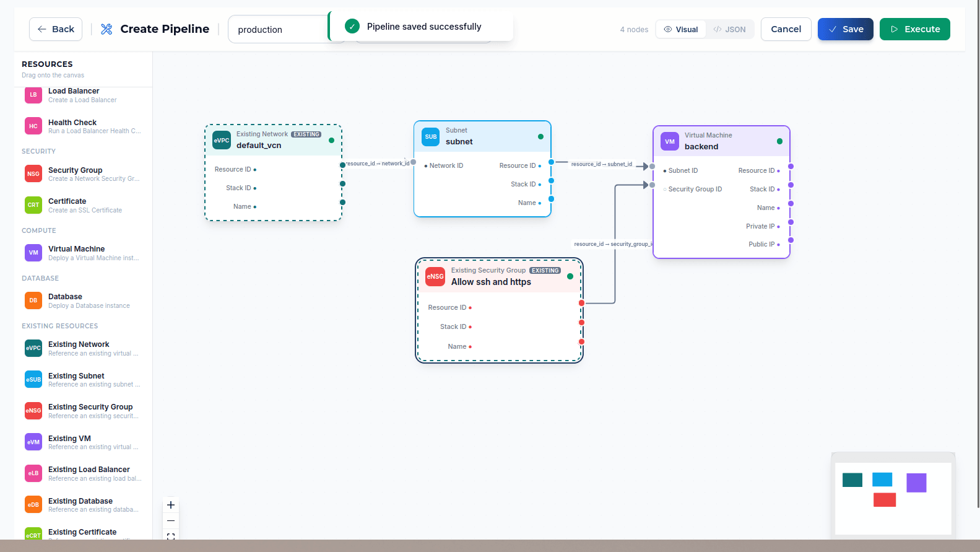Click the green status dot on default_vcn node
Viewport: 980px width, 552px height.
tap(331, 140)
